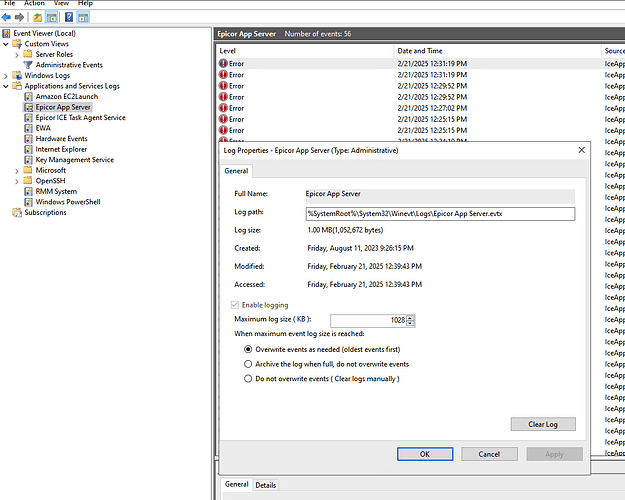The width and height of the screenshot is (625, 500).
Task: Sort by the Level column header
Action: (x=305, y=51)
